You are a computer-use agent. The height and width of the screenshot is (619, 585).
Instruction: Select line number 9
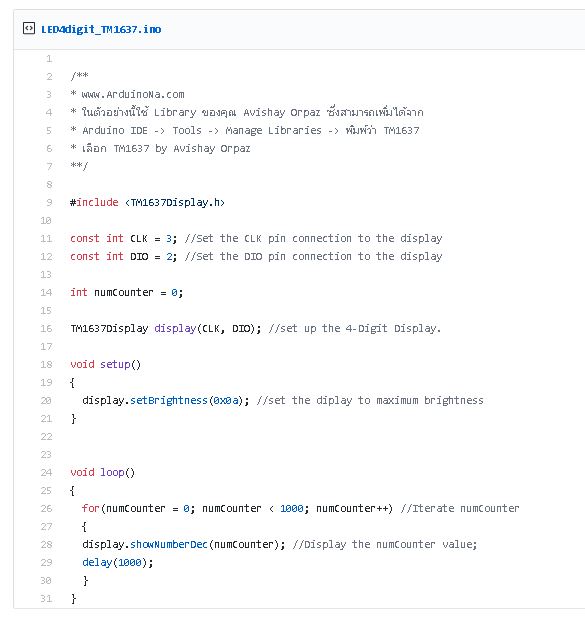coord(49,203)
